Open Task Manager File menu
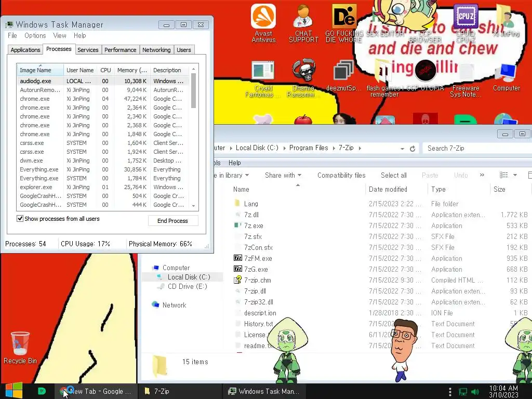 pos(12,35)
